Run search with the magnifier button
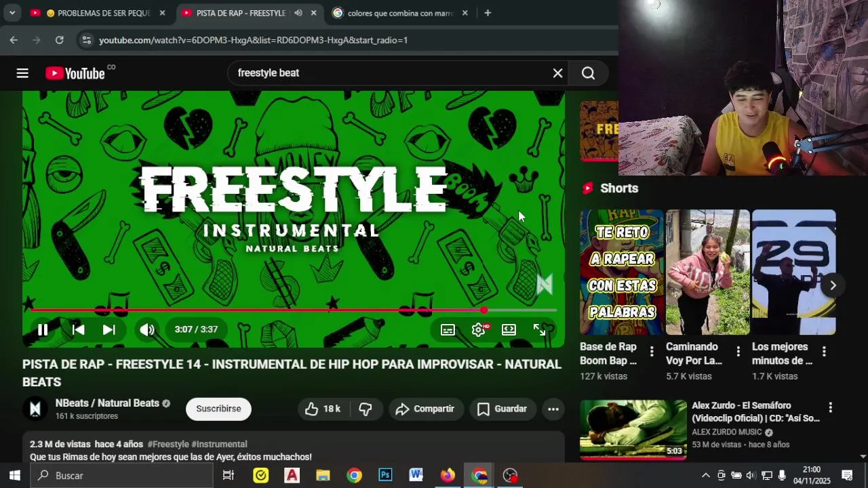The height and width of the screenshot is (488, 868). (x=588, y=73)
